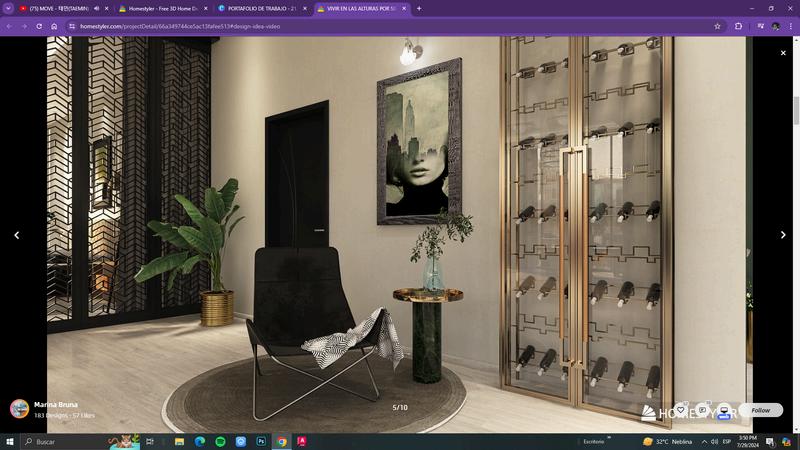Image resolution: width=800 pixels, height=450 pixels.
Task: Go back in the browser
Action: tap(9, 26)
